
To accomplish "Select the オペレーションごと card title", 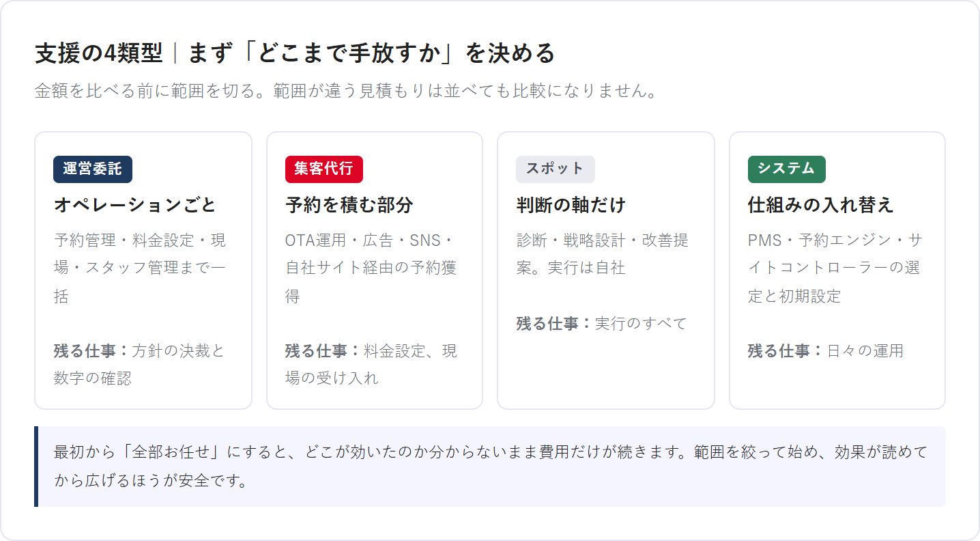I will point(135,205).
